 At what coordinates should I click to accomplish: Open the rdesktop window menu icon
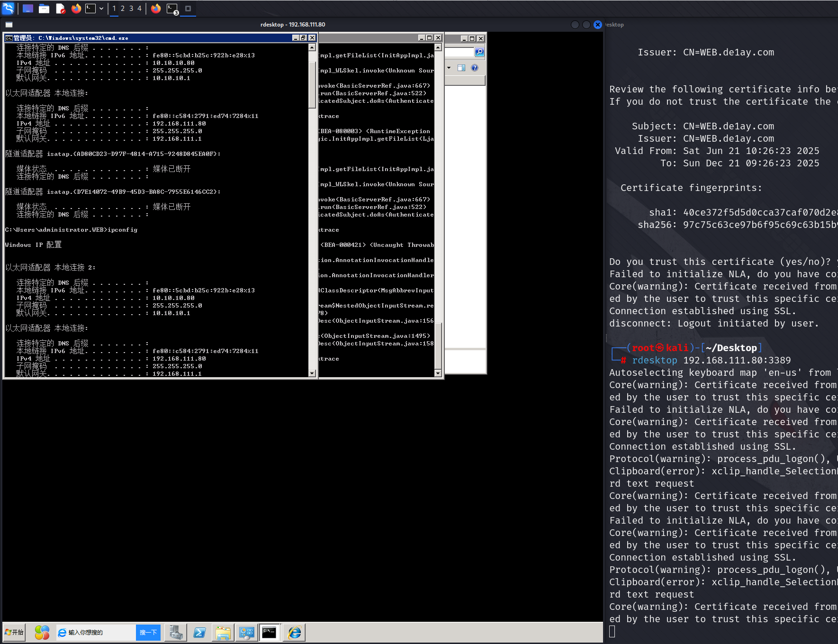coord(9,25)
